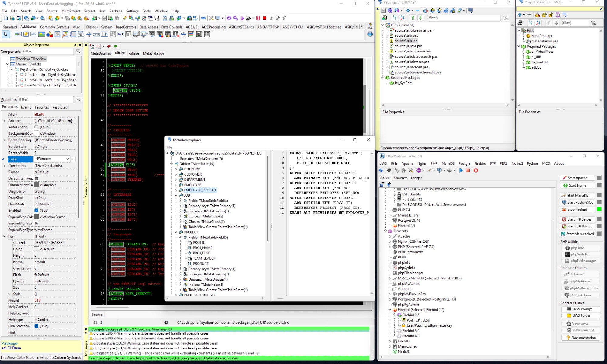Click the A-Z sort icon in Project Inspector

click(x=538, y=23)
